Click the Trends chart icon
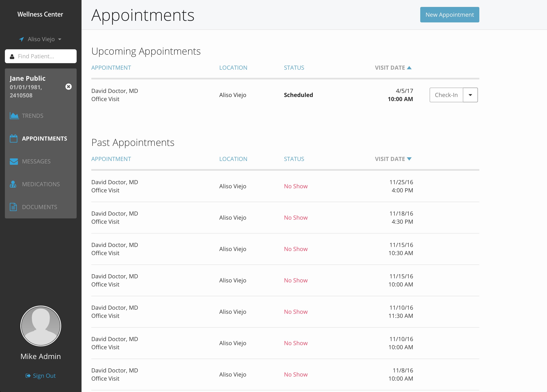This screenshot has height=392, width=547. (14, 116)
